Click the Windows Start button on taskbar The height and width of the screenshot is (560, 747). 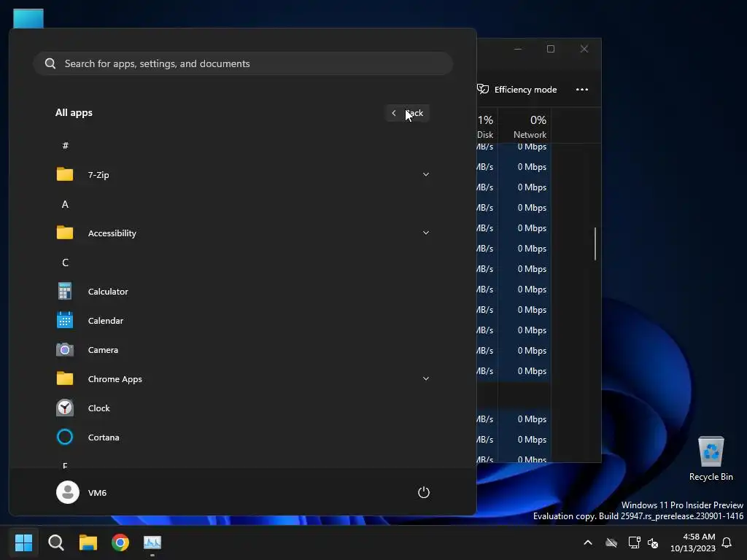[23, 542]
